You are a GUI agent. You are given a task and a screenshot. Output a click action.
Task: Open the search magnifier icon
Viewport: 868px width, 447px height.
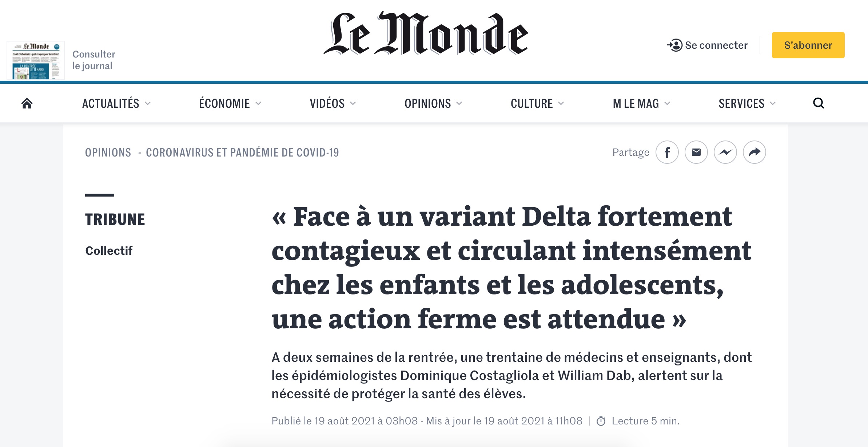818,103
